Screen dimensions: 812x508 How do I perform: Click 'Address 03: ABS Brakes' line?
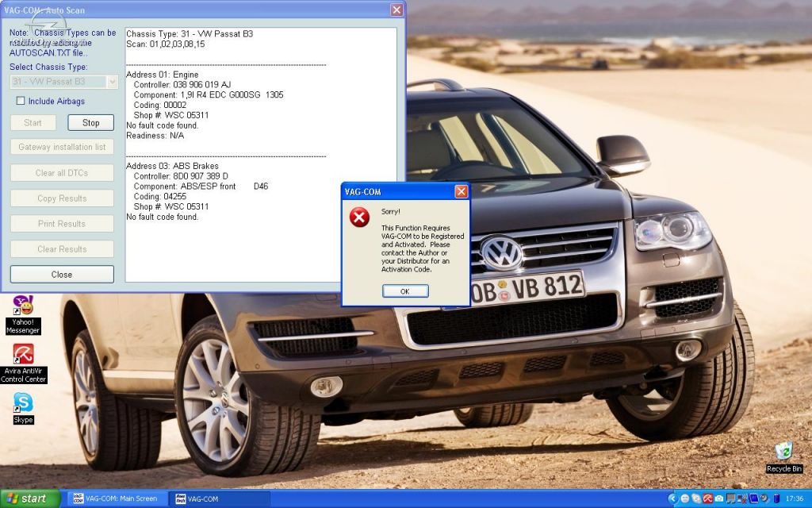pos(172,166)
